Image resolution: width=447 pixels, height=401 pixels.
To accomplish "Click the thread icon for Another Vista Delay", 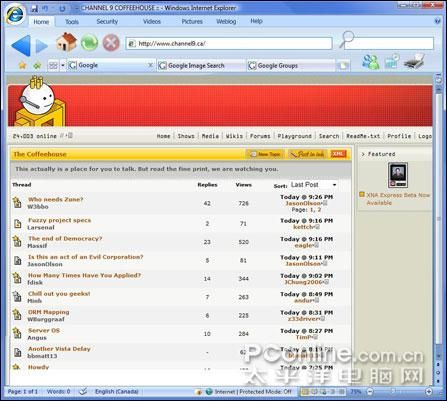I will coord(17,352).
